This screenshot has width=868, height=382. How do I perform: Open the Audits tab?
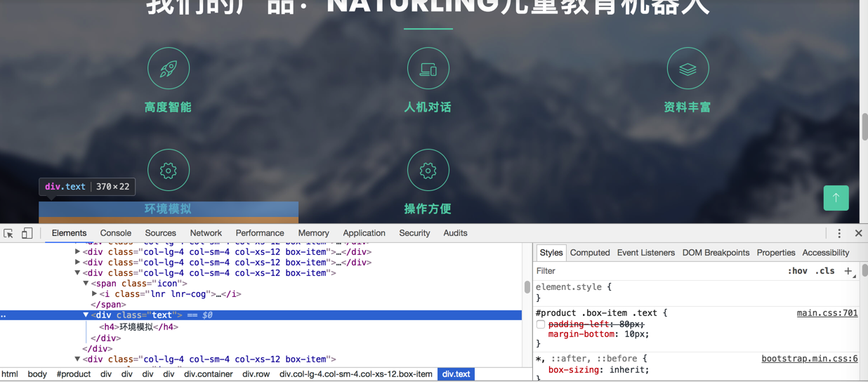click(x=455, y=233)
